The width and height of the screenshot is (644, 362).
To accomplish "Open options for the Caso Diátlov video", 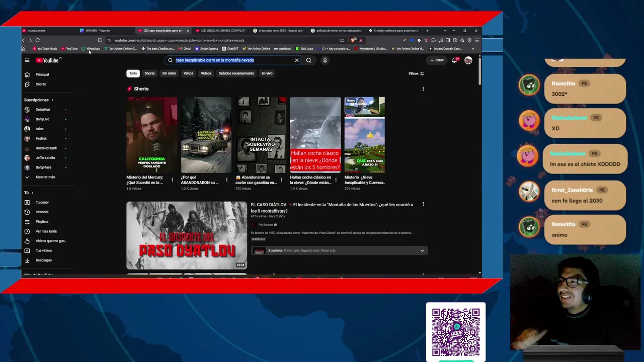I will 423,204.
